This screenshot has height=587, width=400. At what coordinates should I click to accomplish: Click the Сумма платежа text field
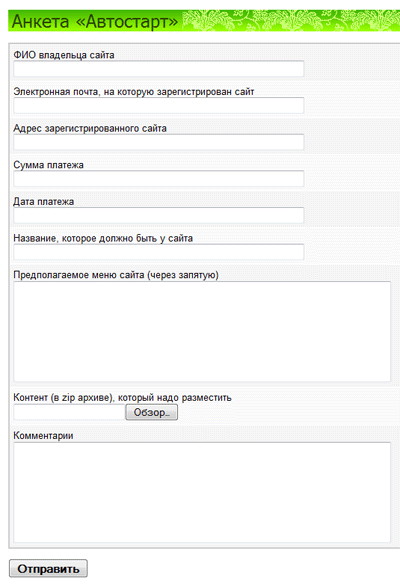pos(159,179)
